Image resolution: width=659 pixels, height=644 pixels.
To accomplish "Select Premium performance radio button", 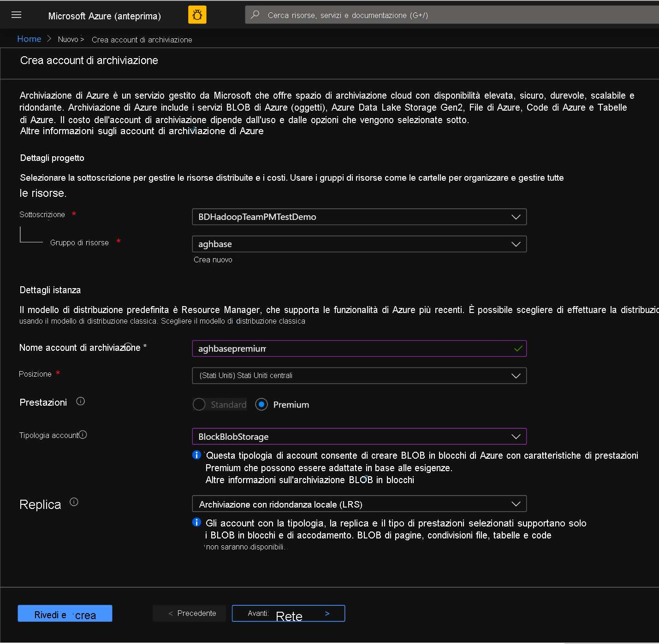I will 261,404.
